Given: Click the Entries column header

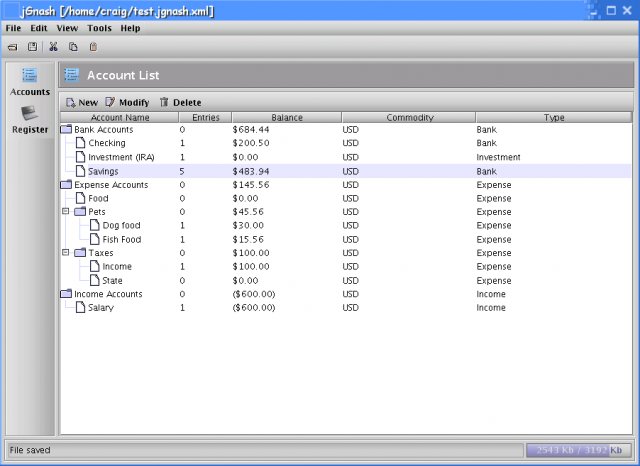Looking at the screenshot, I should (205, 118).
